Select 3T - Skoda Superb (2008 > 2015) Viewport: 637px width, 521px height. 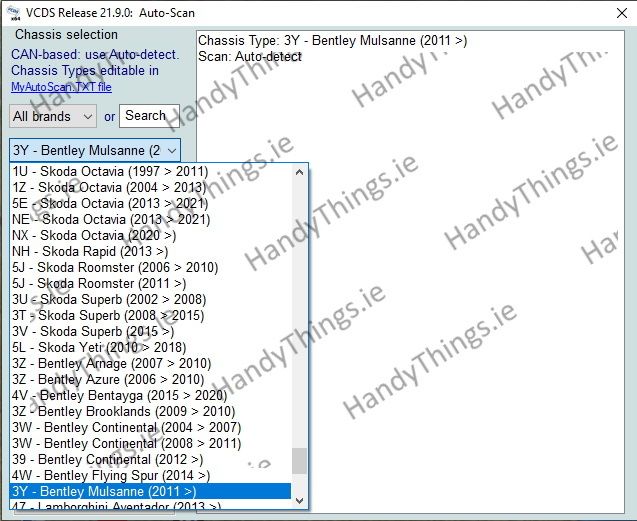click(150, 315)
